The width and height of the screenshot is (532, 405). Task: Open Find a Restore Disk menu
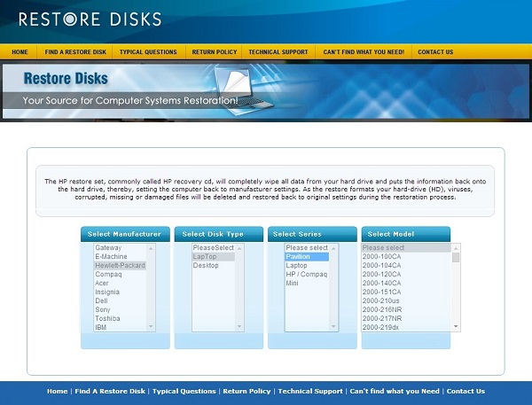pyautogui.click(x=75, y=52)
